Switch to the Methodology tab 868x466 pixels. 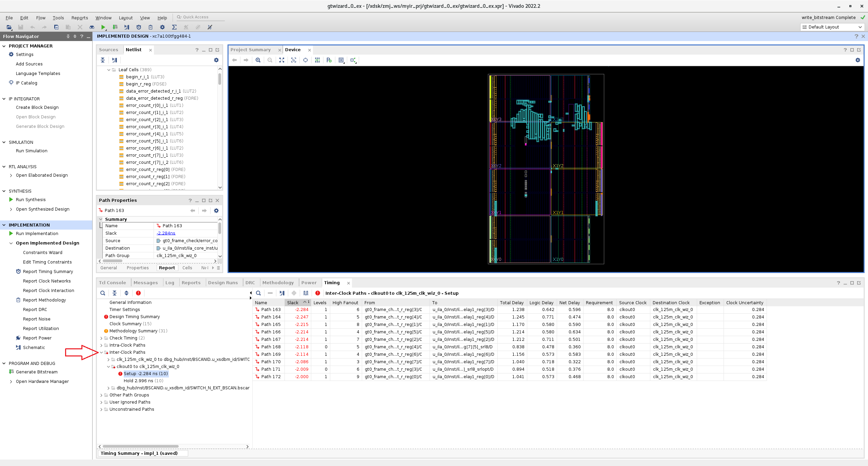(x=278, y=283)
